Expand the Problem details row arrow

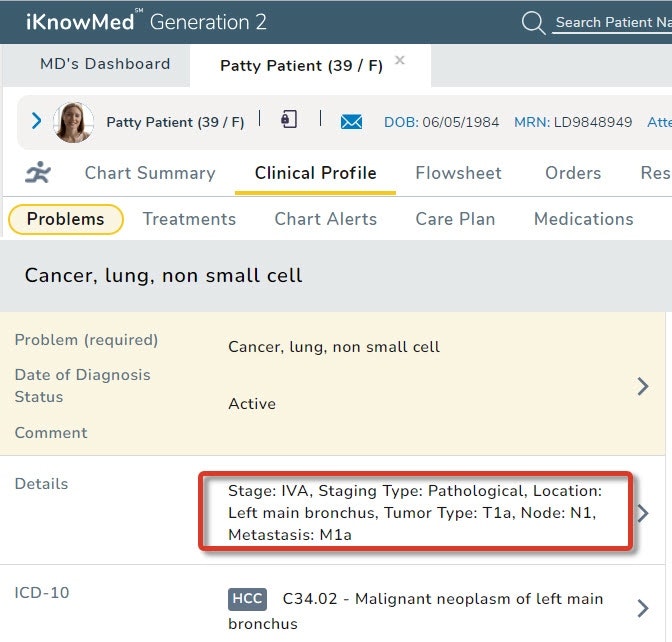(643, 386)
